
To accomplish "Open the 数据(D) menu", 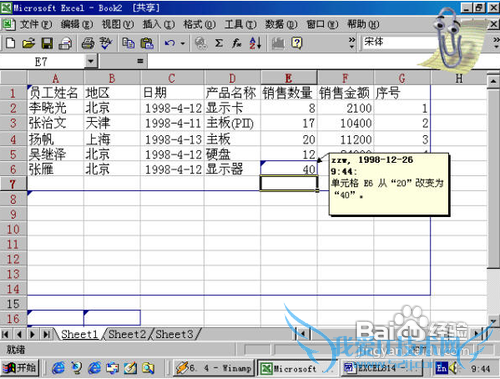I will click(281, 24).
